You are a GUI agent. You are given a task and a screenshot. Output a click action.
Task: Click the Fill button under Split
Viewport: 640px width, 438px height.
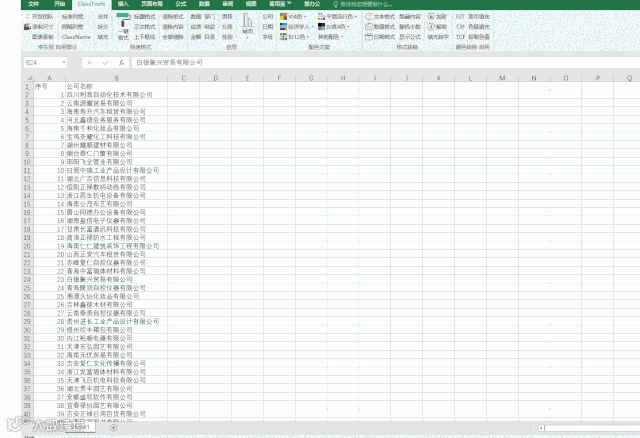coord(103,37)
